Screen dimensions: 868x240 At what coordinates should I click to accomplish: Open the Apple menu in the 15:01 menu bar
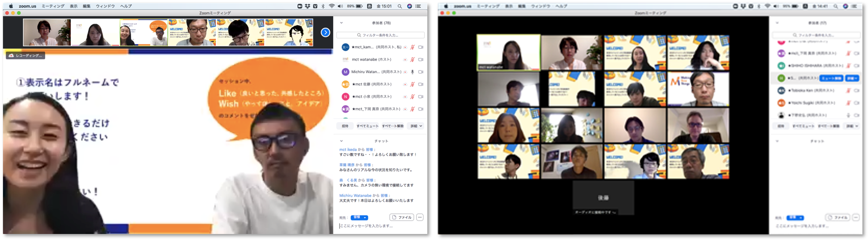(11, 6)
